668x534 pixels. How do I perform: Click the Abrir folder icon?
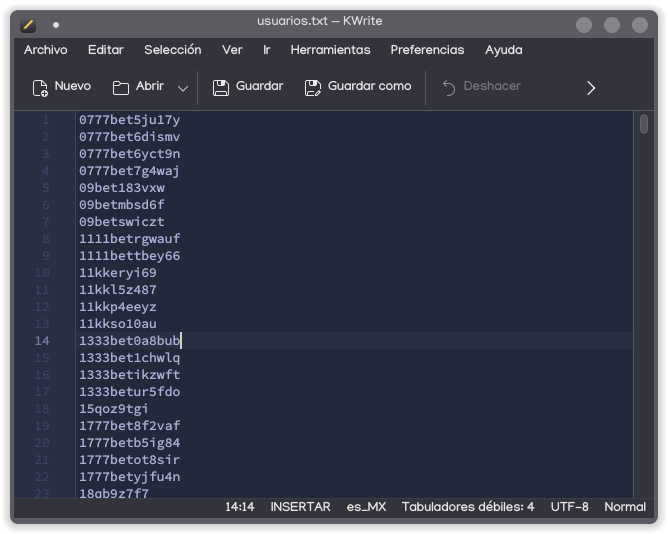[121, 88]
